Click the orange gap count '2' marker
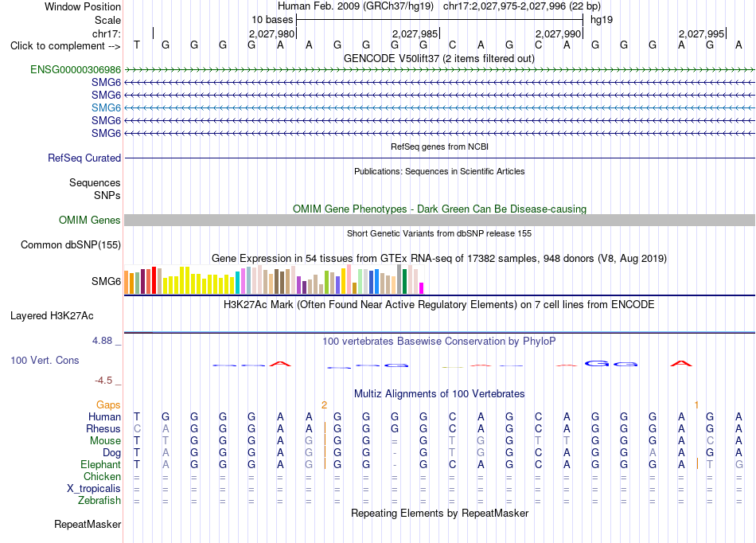This screenshot has height=543, width=756. pyautogui.click(x=324, y=405)
